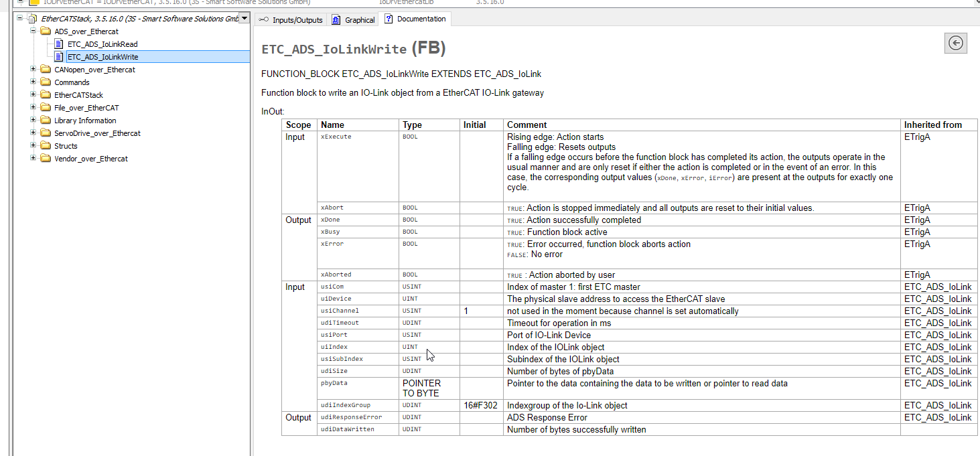Expand the File_over_EtherCAT folder
980x456 pixels.
[33, 108]
